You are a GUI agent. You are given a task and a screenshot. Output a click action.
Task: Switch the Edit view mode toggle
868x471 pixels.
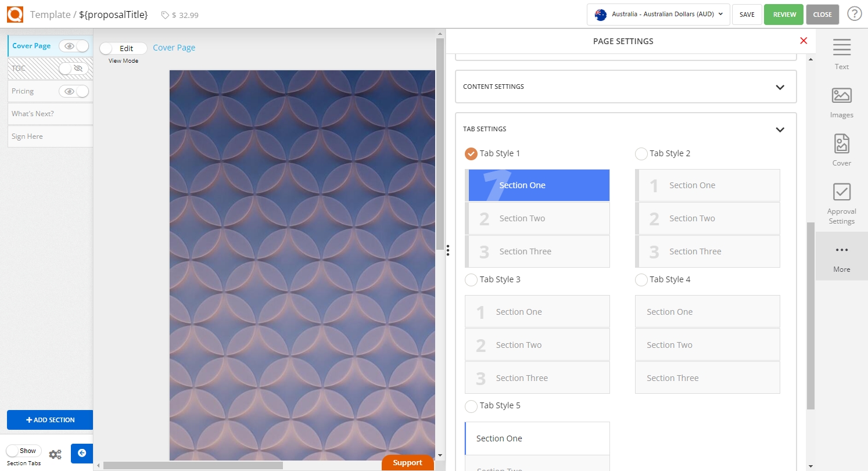[x=123, y=48]
